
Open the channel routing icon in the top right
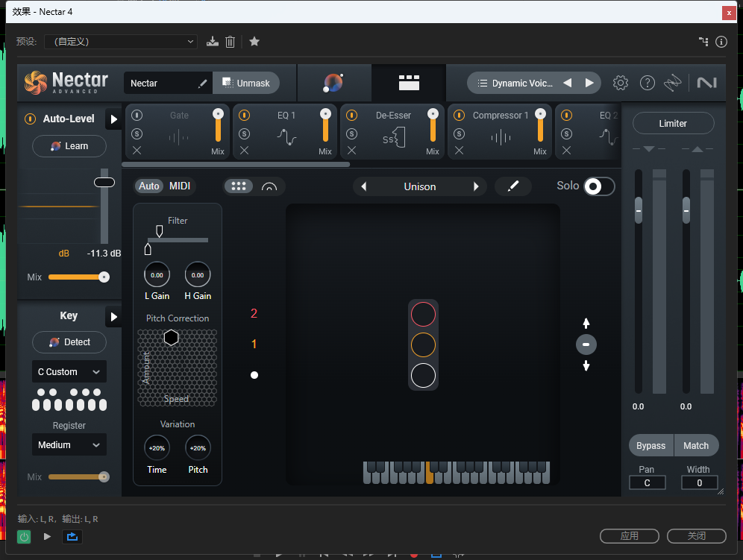click(x=703, y=42)
